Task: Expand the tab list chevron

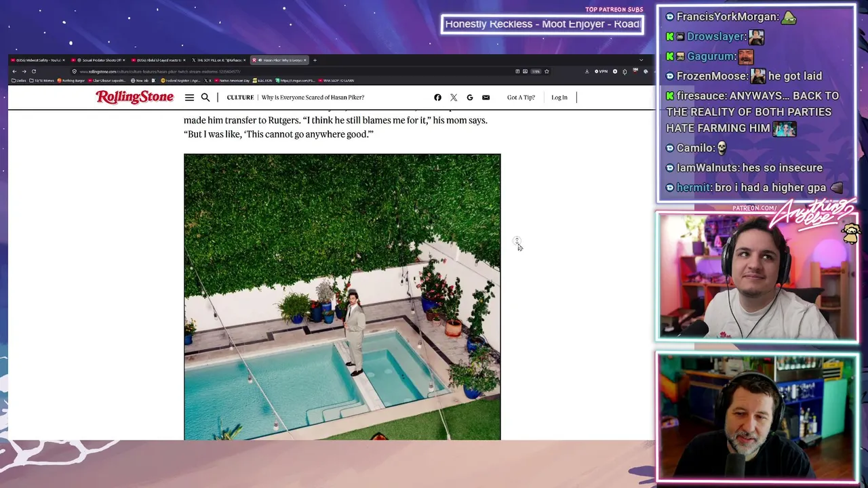Action: tap(641, 60)
